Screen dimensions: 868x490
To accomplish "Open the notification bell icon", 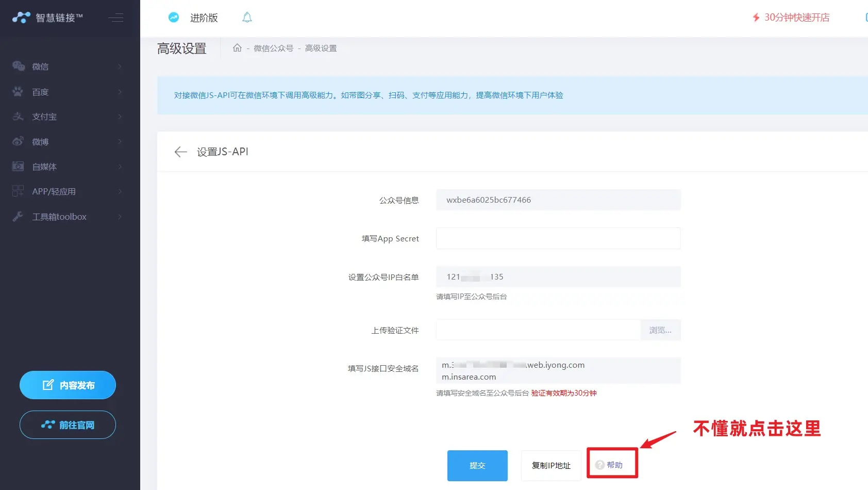I will 247,18.
